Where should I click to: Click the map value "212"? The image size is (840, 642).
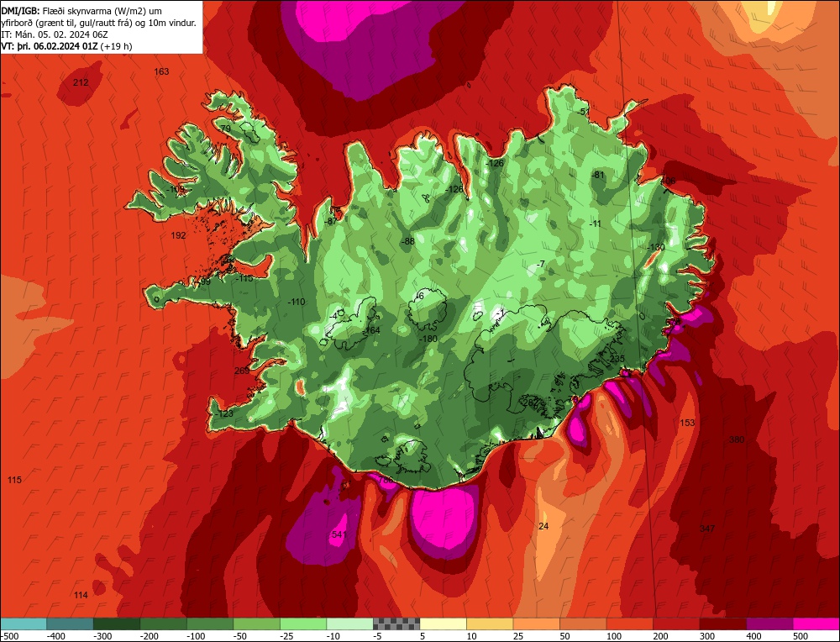[x=81, y=82]
